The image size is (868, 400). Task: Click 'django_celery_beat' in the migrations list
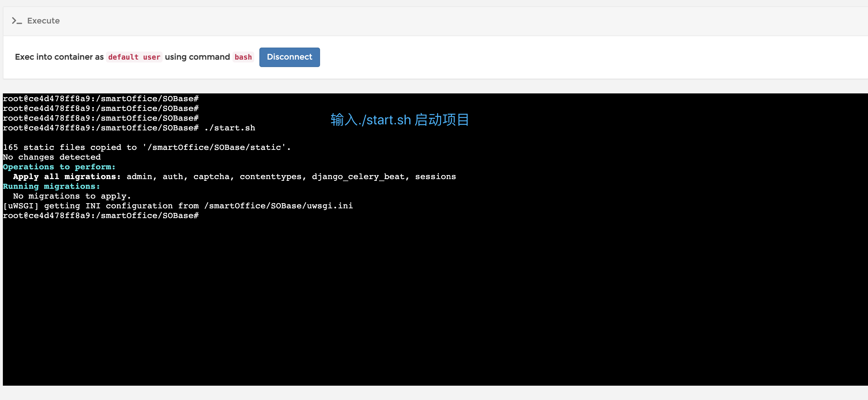(358, 177)
